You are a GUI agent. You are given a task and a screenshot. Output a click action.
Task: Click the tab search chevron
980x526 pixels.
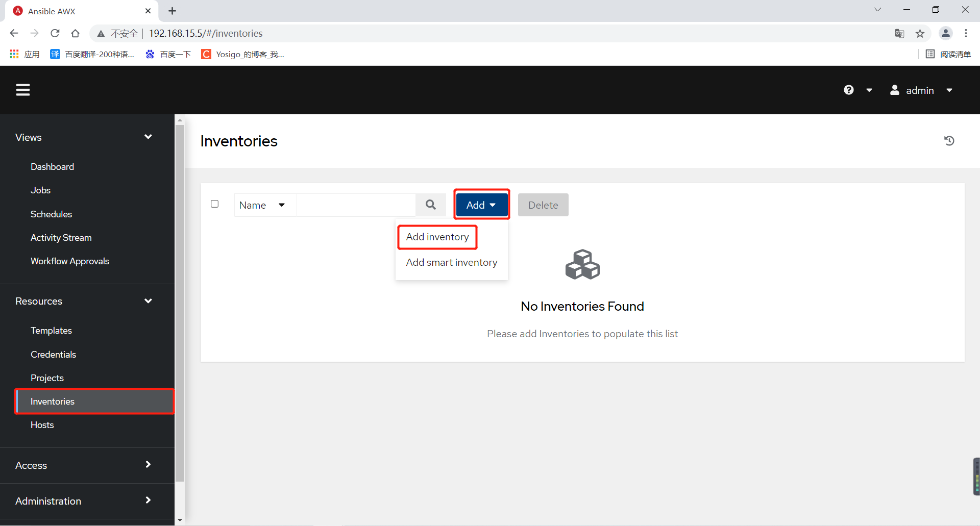tap(877, 10)
